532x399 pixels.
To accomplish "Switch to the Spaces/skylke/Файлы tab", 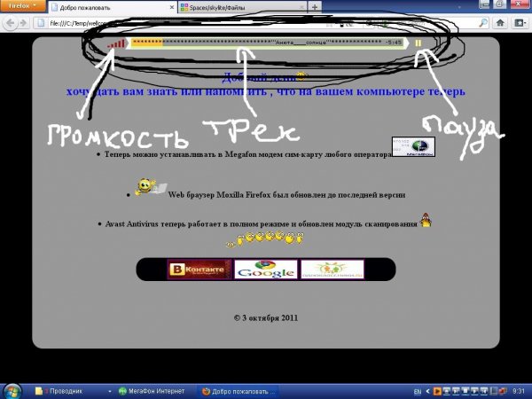I will pos(242,7).
